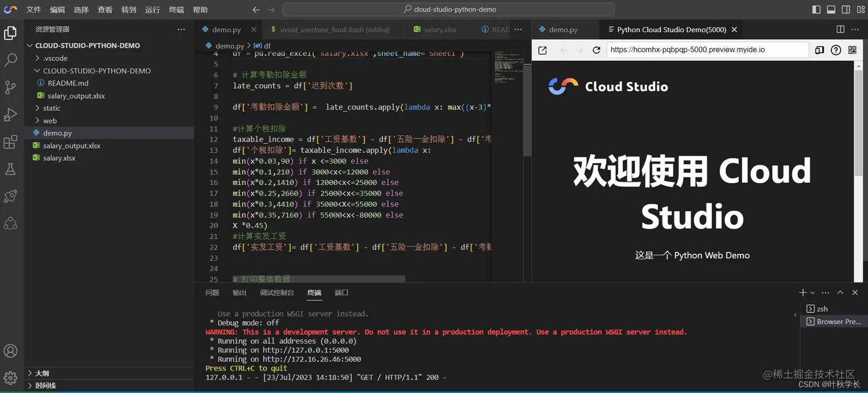
Task: Open the Explorer view in activity bar
Action: click(x=10, y=33)
